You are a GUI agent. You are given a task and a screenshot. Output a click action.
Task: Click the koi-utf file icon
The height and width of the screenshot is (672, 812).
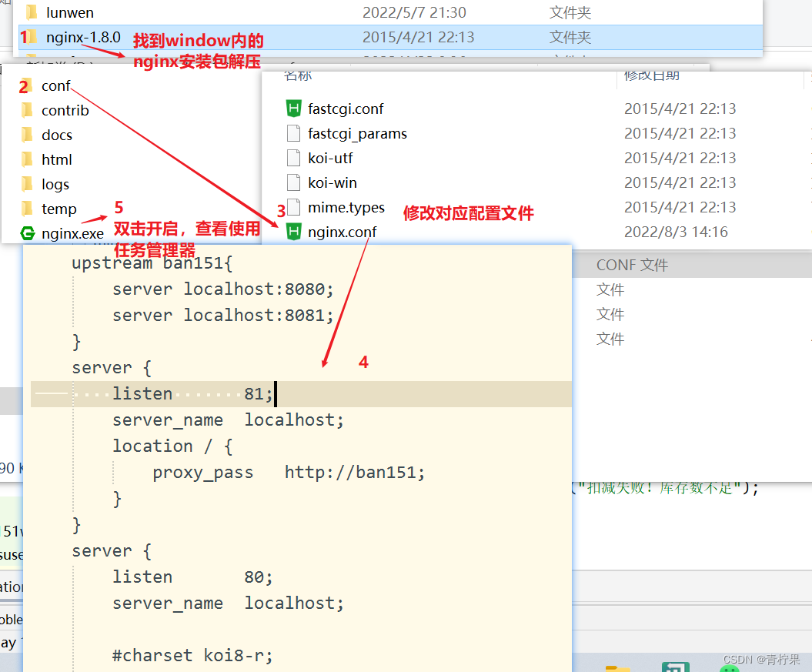pyautogui.click(x=293, y=158)
